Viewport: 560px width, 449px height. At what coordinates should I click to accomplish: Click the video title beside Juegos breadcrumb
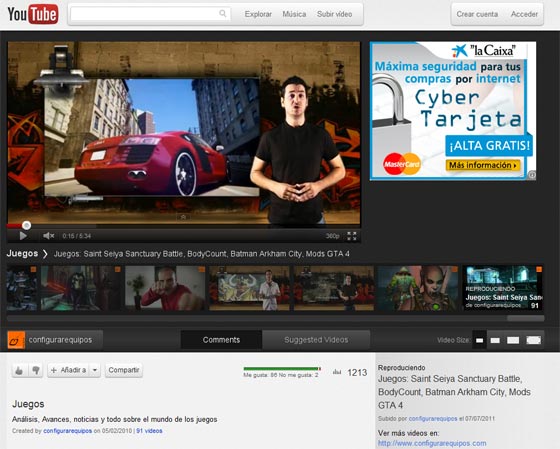pyautogui.click(x=201, y=254)
